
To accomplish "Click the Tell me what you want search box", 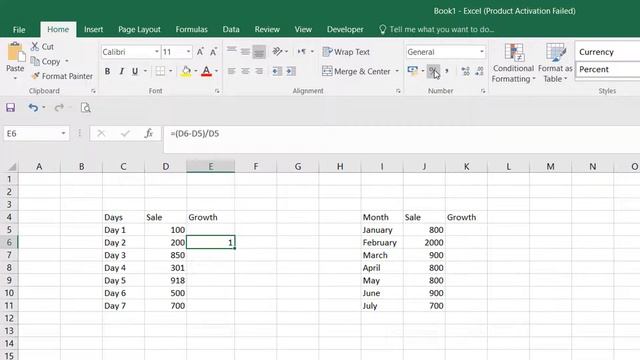I will (437, 29).
